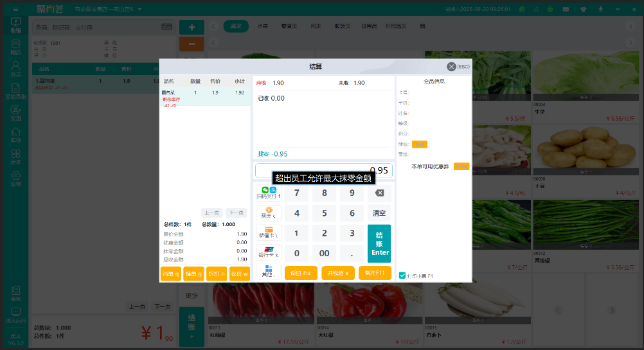Click the 清空 clear button on the keypad
The height and width of the screenshot is (350, 644).
click(x=379, y=213)
